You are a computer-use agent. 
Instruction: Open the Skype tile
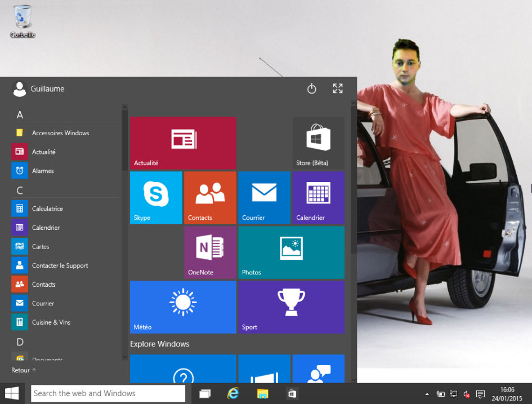[x=156, y=197]
